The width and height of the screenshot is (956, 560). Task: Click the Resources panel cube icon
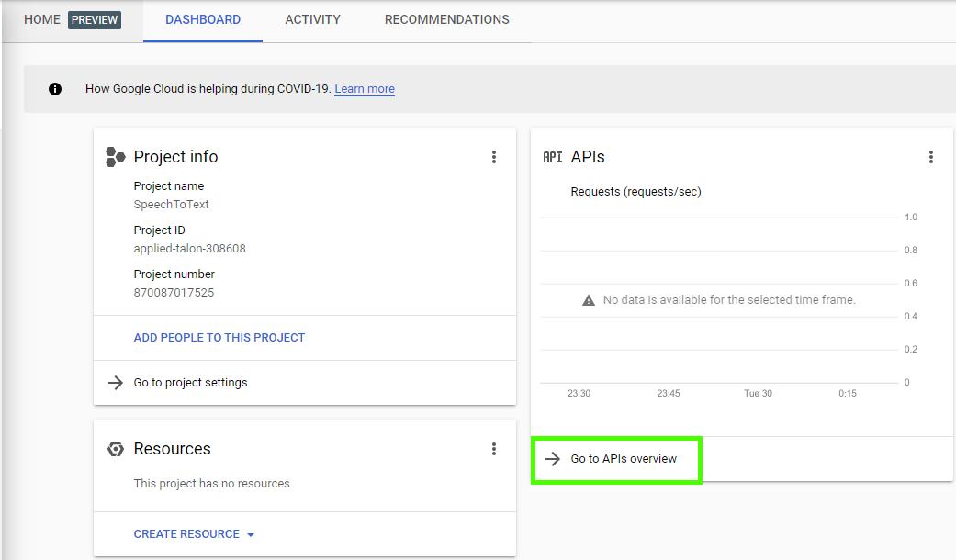pyautogui.click(x=115, y=448)
